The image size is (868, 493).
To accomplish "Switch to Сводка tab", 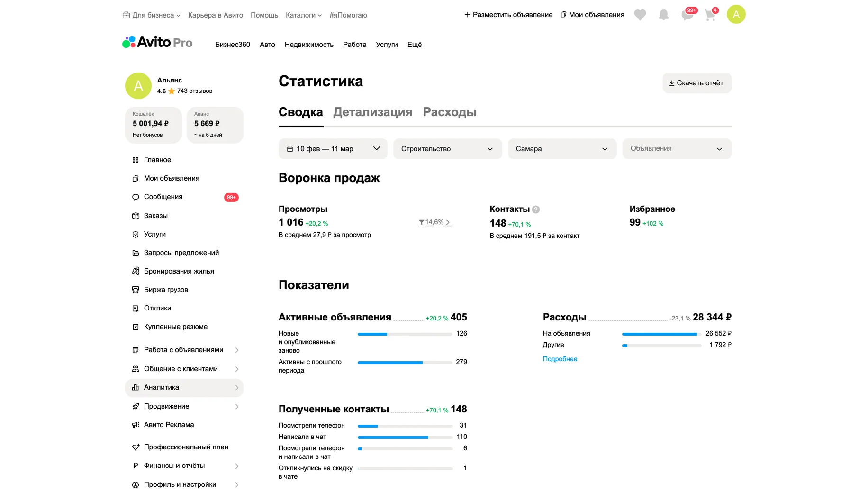I will click(301, 112).
